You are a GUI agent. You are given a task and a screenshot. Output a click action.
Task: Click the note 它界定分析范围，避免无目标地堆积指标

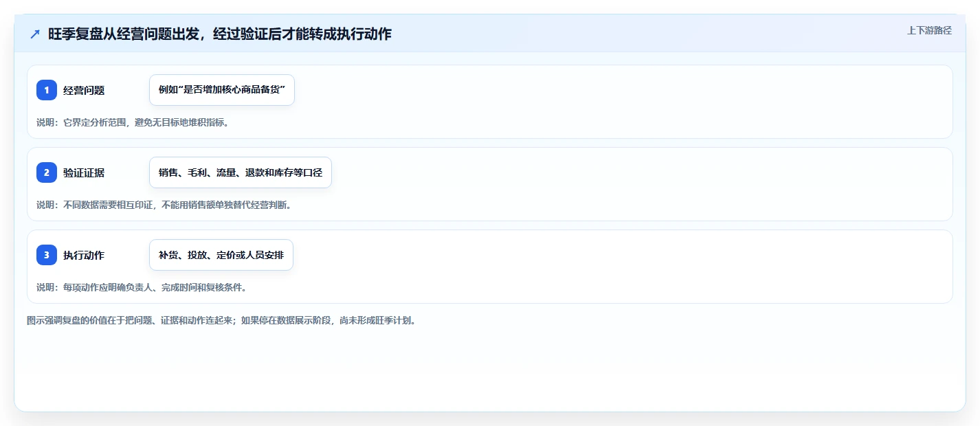(x=133, y=122)
